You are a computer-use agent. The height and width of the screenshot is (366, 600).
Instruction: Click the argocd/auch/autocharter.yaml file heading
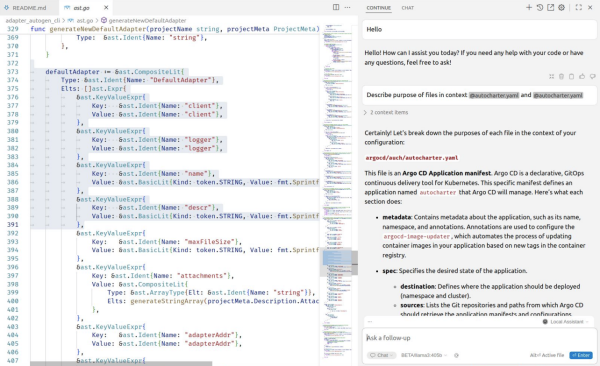coord(412,158)
